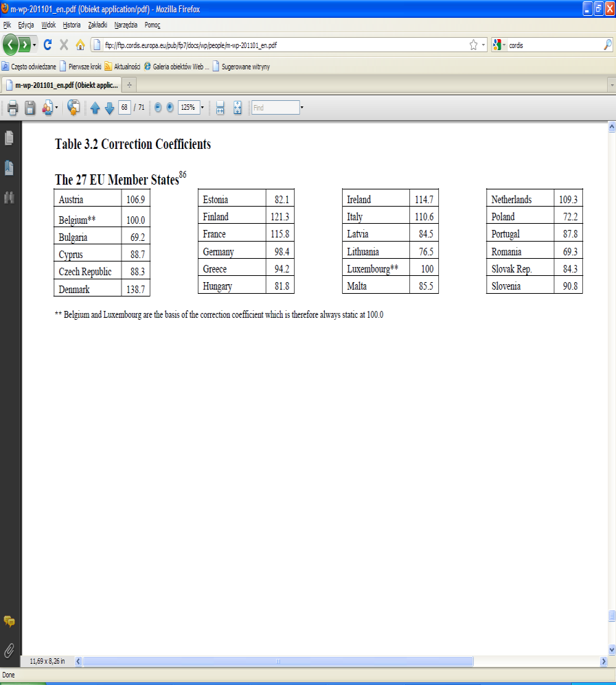Open Galeria obiektów Web bookmark
Viewport: 616px width, 685px height.
click(x=176, y=67)
